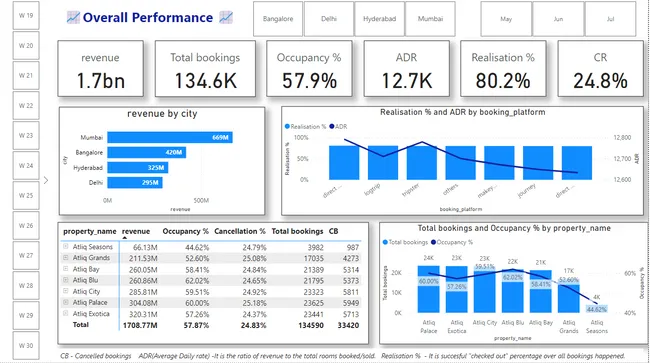Expand the Atliq Palace row

coord(65,302)
